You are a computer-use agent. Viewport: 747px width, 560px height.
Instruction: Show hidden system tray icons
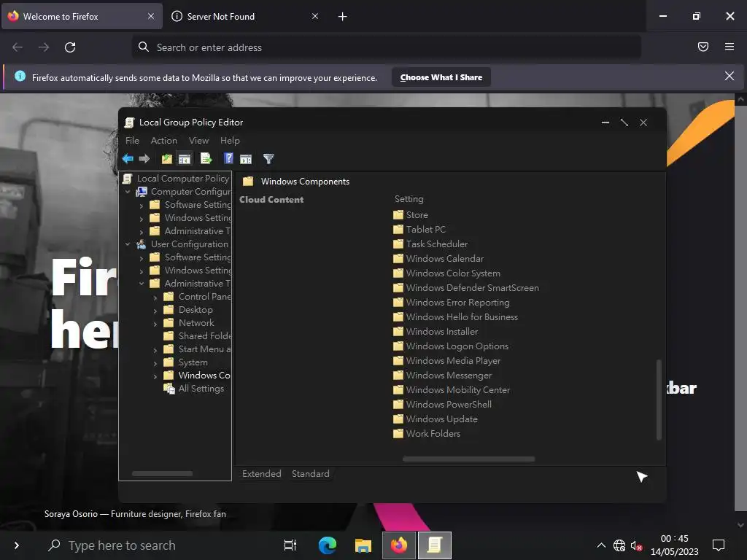point(601,545)
